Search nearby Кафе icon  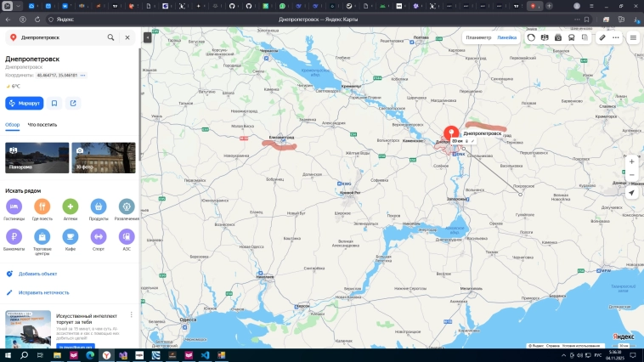coord(71,237)
